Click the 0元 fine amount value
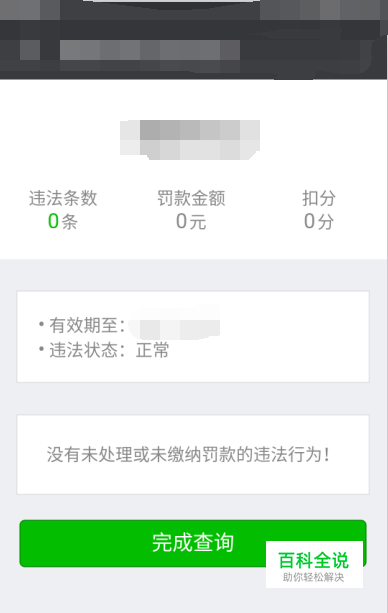This screenshot has width=388, height=613. (191, 221)
